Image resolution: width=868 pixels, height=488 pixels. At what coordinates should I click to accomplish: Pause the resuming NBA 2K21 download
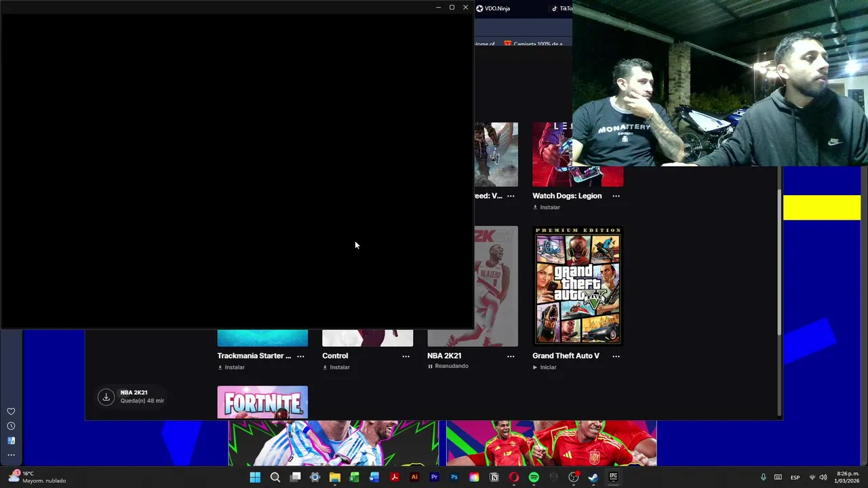448,366
